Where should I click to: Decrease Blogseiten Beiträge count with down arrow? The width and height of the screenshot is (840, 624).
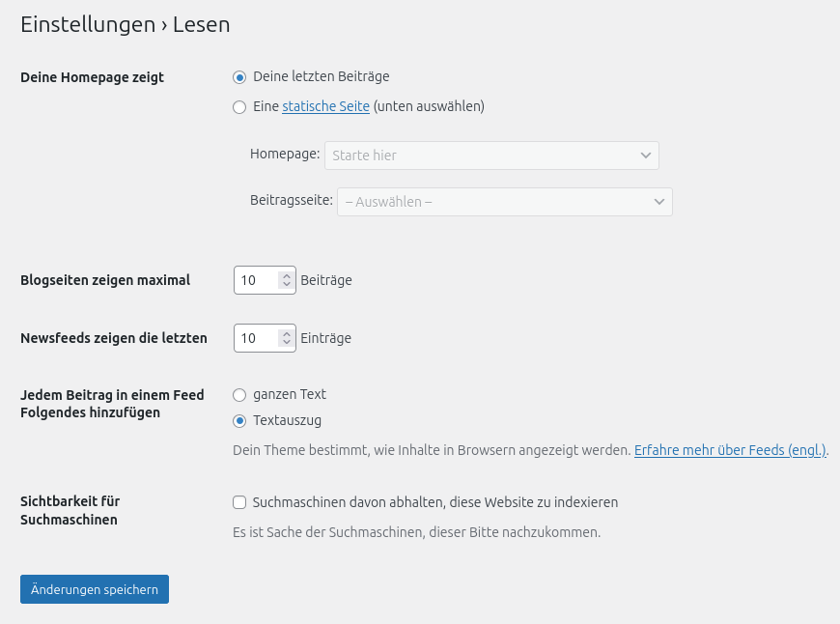[286, 285]
